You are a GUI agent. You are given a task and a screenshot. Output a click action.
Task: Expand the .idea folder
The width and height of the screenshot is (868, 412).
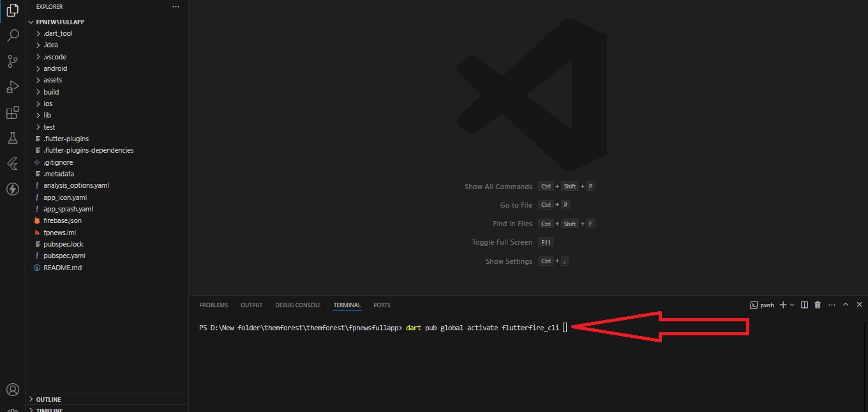(107, 45)
